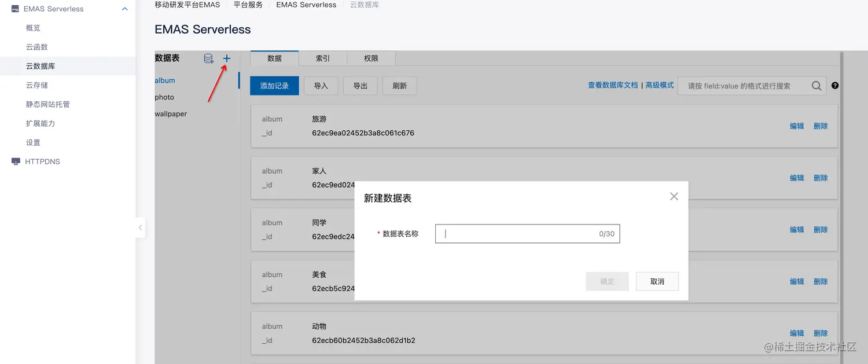868x364 pixels.
Task: Click breadcrumb 移动研发平台EMAS
Action: pyautogui.click(x=187, y=5)
